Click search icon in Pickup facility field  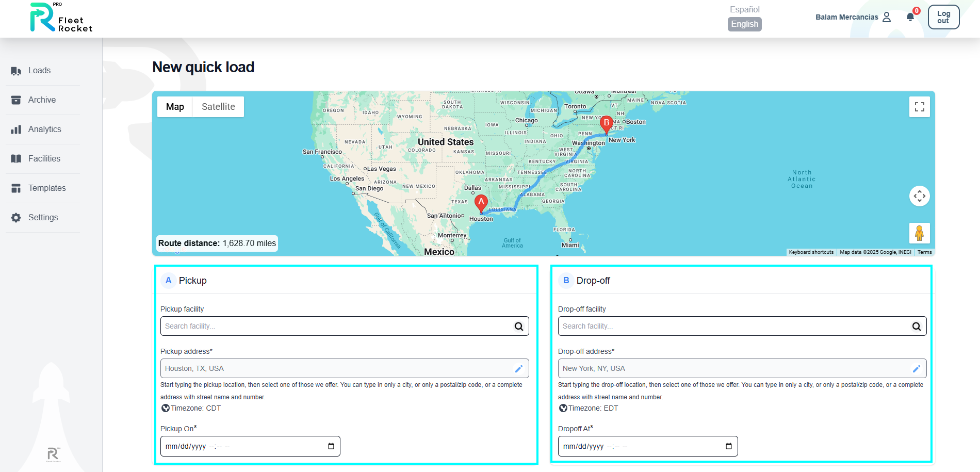point(519,327)
